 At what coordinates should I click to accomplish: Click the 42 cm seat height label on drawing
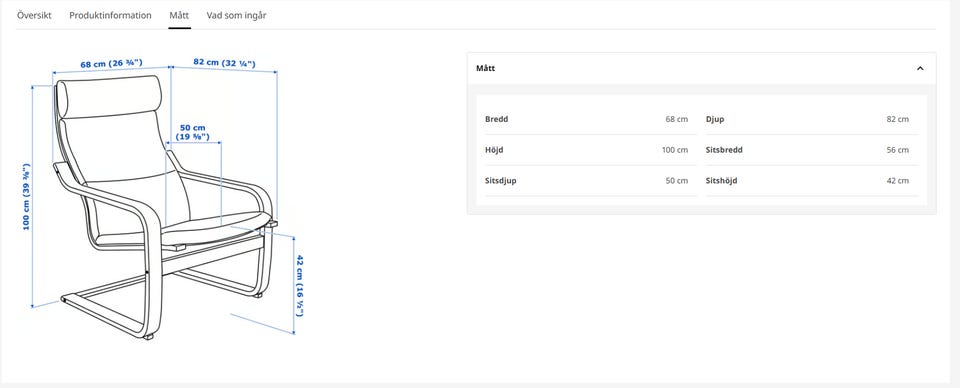tap(299, 285)
